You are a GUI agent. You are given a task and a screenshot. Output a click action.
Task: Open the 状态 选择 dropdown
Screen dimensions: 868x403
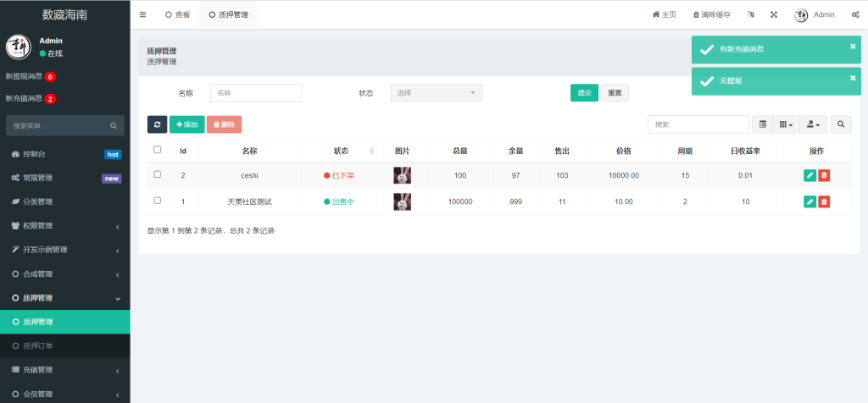coord(436,93)
